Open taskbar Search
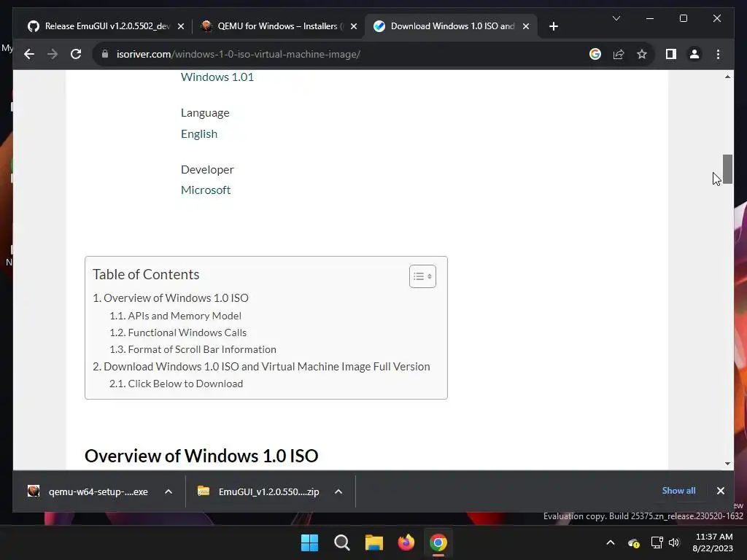The image size is (747, 560). [x=342, y=542]
